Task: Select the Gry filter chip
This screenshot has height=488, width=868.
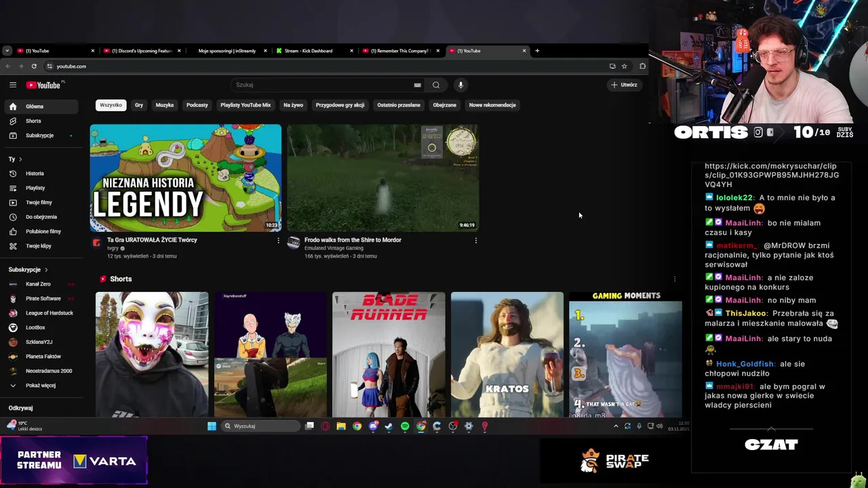Action: point(139,105)
